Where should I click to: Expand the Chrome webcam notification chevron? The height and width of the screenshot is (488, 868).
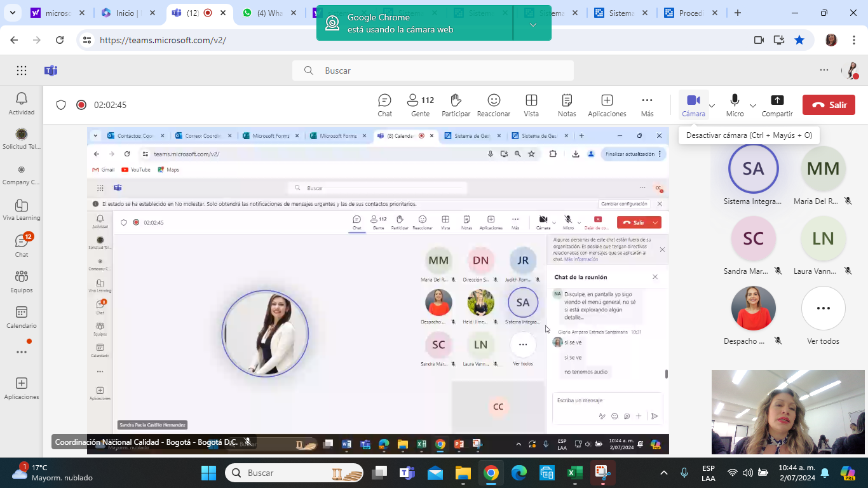pyautogui.click(x=532, y=24)
